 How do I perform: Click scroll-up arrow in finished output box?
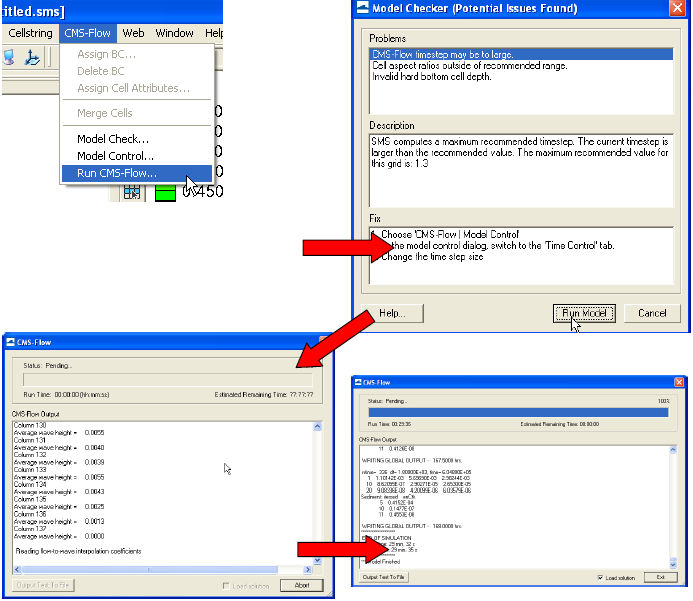click(x=673, y=449)
